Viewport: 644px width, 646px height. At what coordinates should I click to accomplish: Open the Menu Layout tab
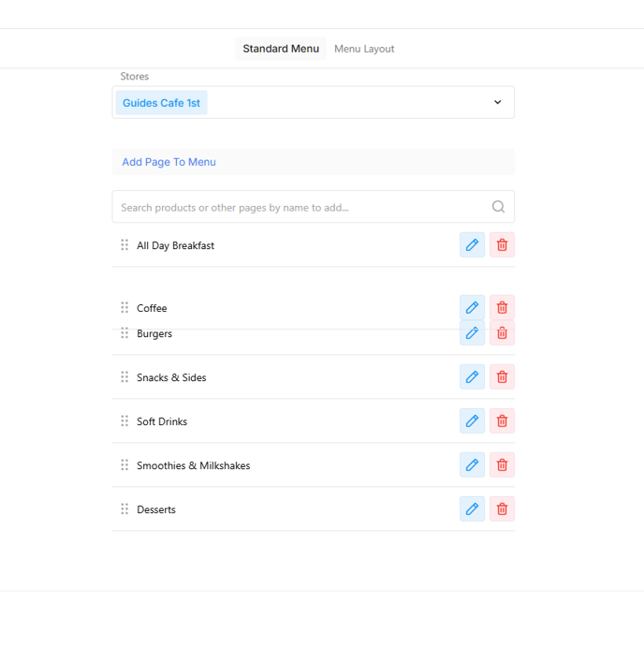pos(364,49)
